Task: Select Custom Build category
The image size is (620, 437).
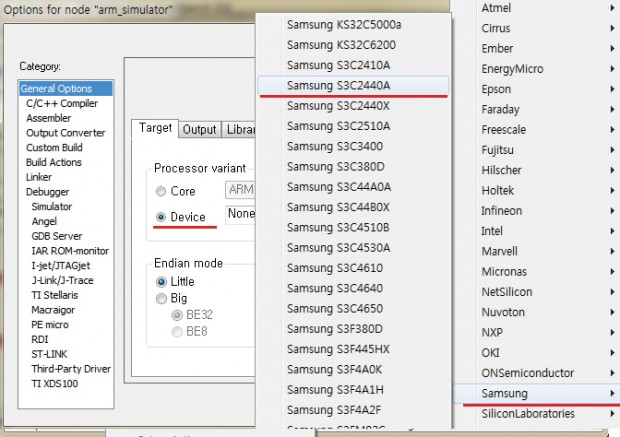Action: pyautogui.click(x=54, y=148)
